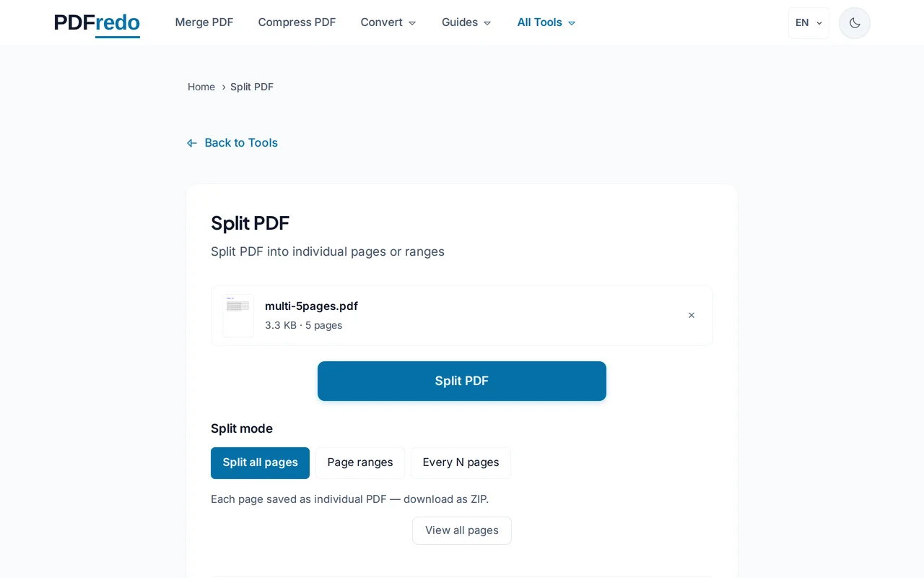Remove multi-5pages.pdf with the × icon
The width and height of the screenshot is (924, 578).
point(691,315)
